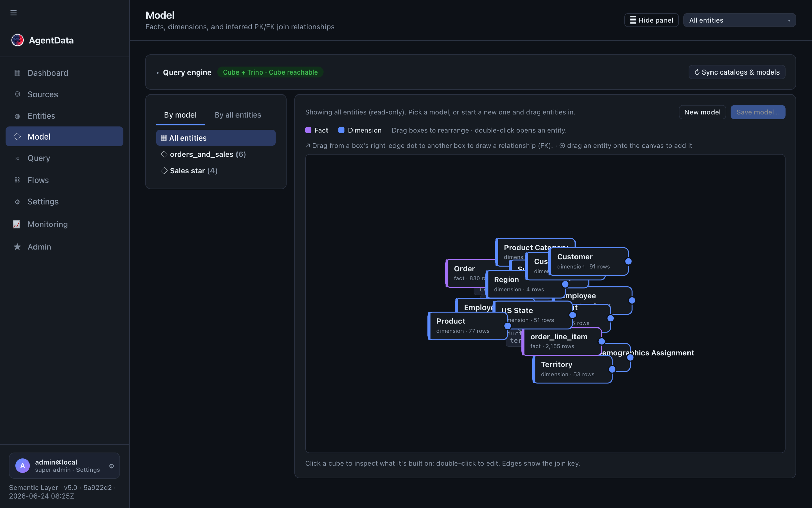
Task: Click the Hide panel button
Action: 651,20
